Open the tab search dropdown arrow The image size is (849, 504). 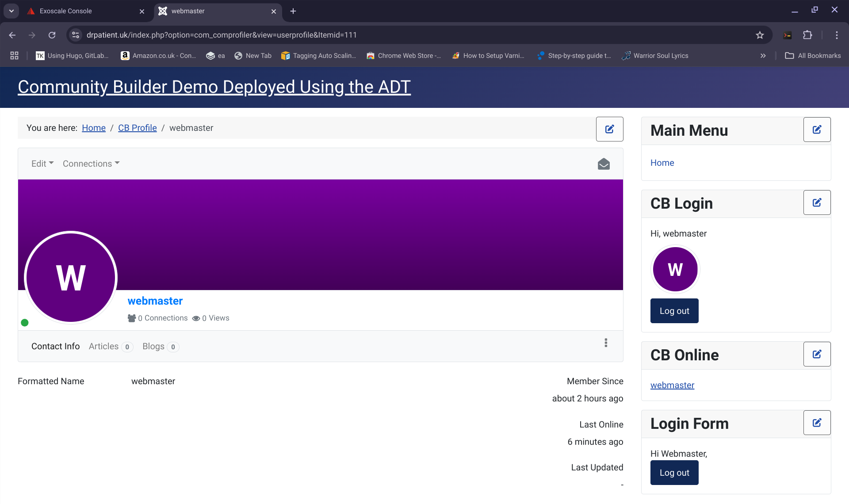(x=11, y=11)
